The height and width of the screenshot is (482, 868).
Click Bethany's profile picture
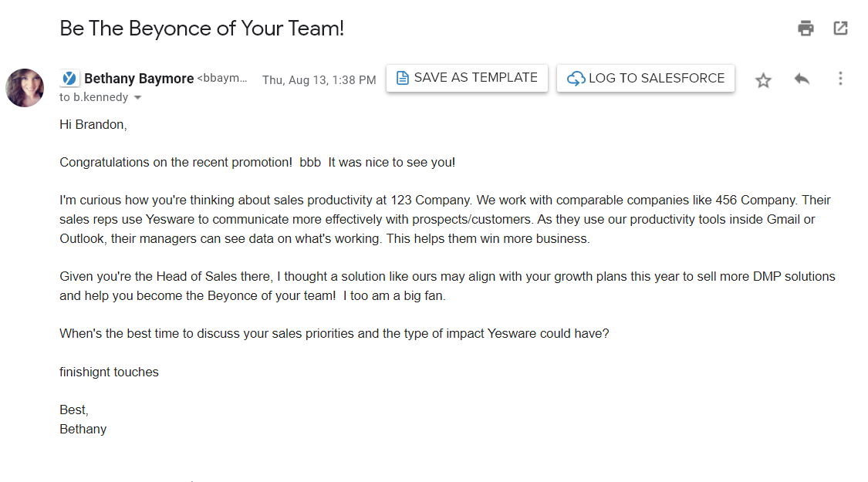[x=25, y=88]
